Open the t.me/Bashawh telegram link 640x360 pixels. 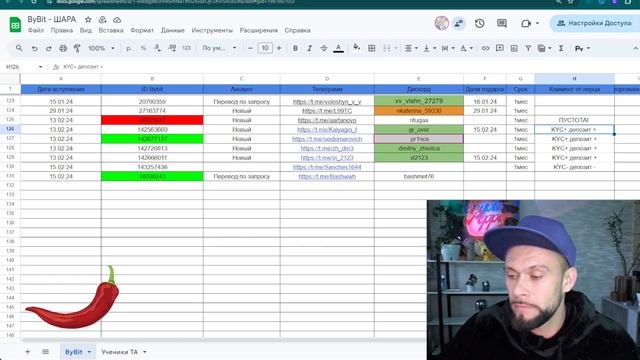(x=327, y=176)
